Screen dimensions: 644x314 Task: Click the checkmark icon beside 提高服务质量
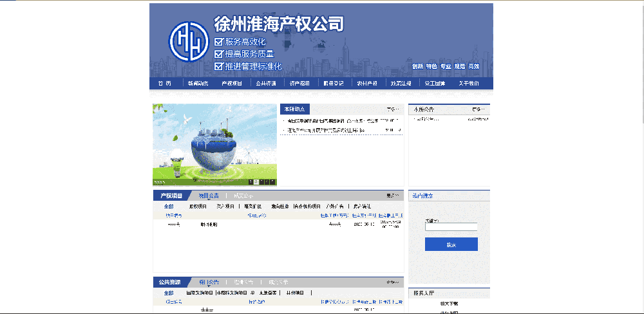[218, 54]
